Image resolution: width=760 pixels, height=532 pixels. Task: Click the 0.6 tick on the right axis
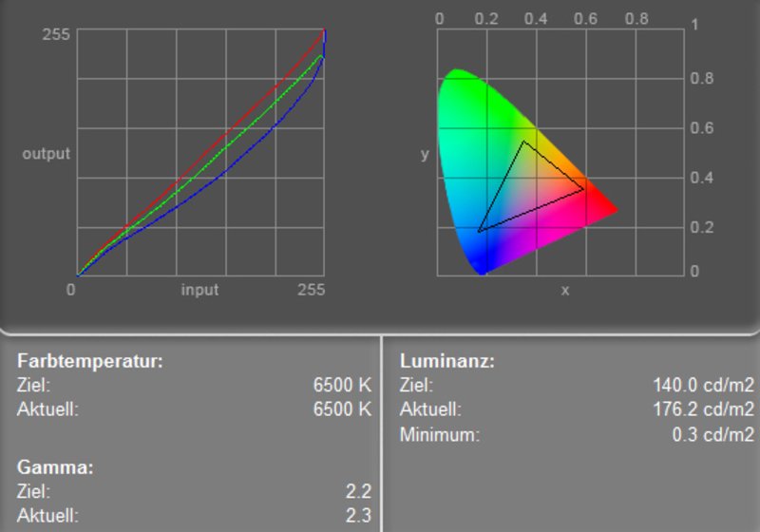[x=702, y=128]
